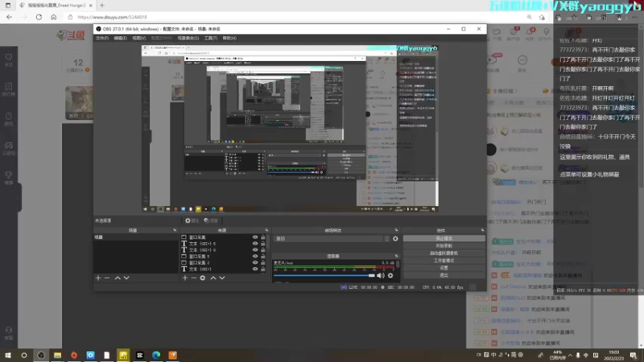Hide the 窗口采集 2 source
Screen dimensions: 644x362
tap(255, 263)
